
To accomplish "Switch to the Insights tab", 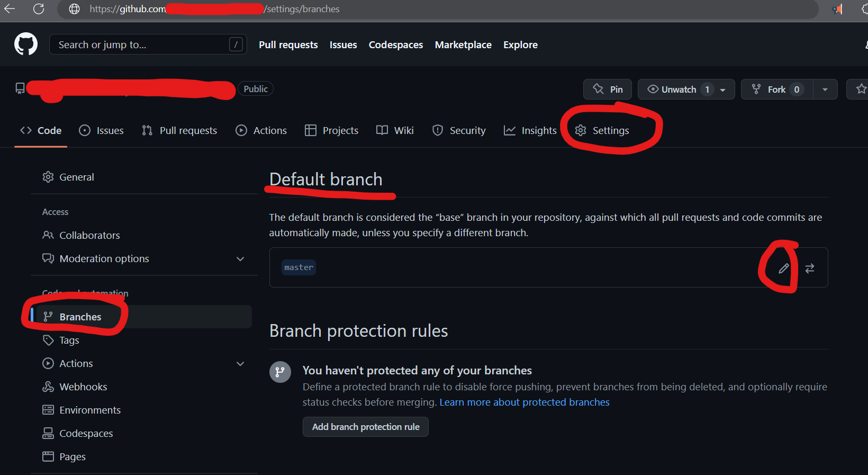I will [530, 130].
